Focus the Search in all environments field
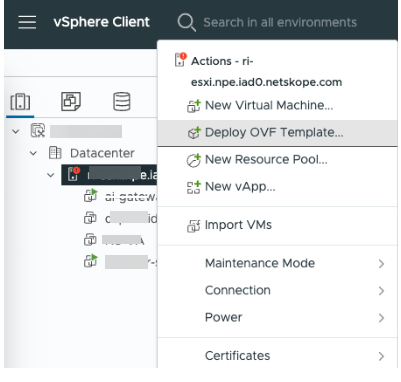Viewport: 401px width, 382px height. 280,23
